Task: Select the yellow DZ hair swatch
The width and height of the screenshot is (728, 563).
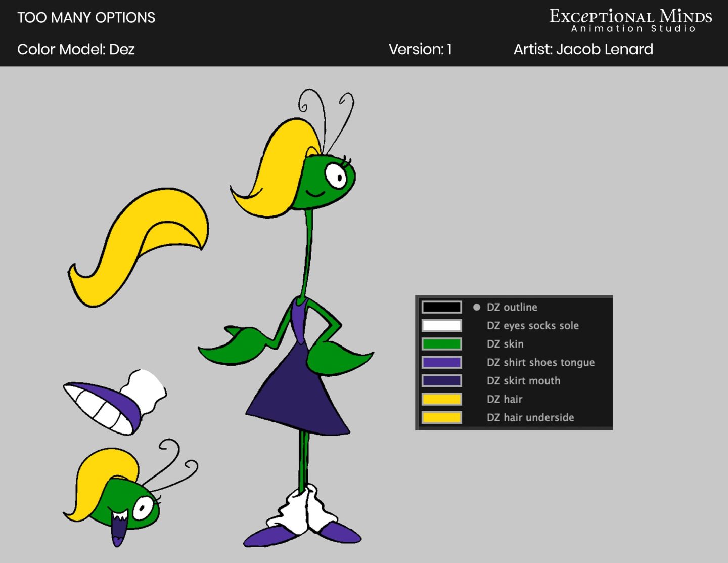Action: click(x=441, y=399)
